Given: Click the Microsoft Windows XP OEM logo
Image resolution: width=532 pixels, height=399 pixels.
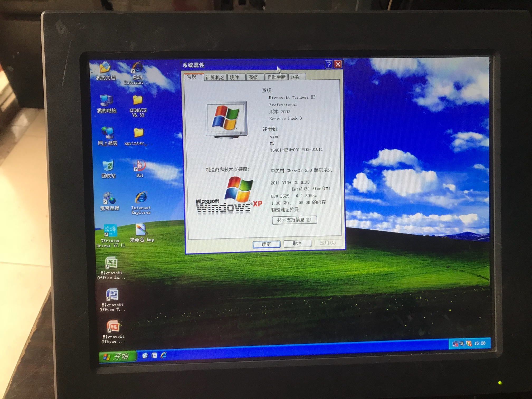Looking at the screenshot, I should click(229, 195).
